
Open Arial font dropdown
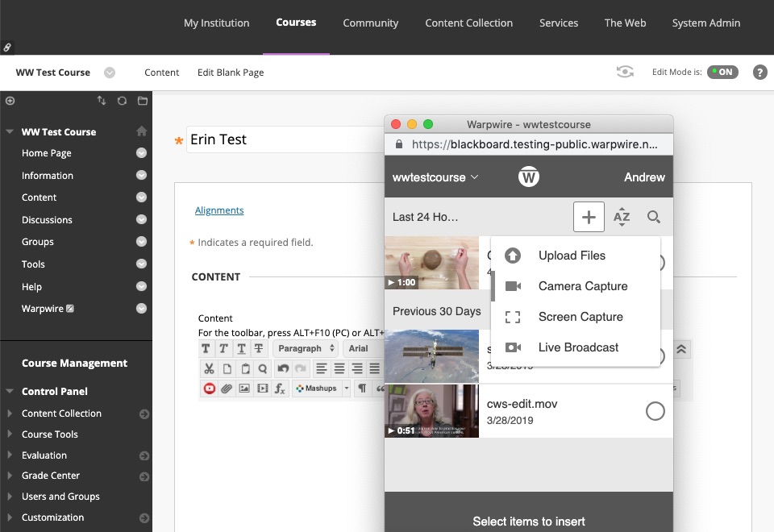tap(364, 348)
